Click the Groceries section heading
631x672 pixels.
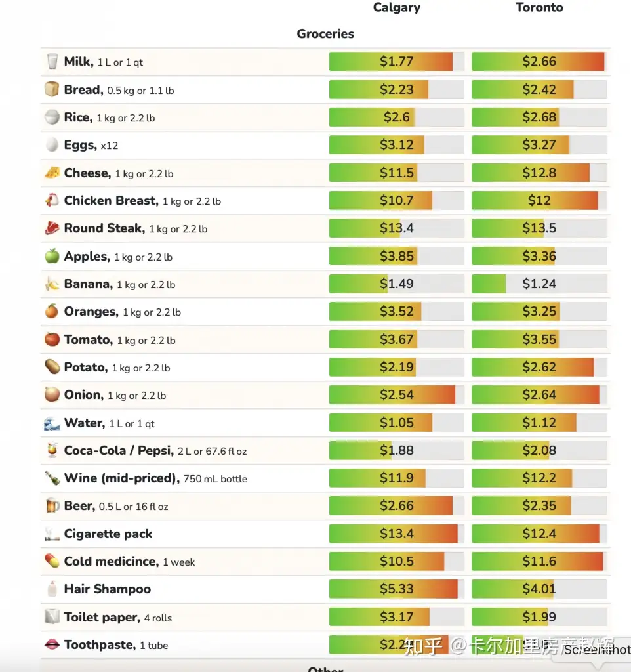pos(325,34)
